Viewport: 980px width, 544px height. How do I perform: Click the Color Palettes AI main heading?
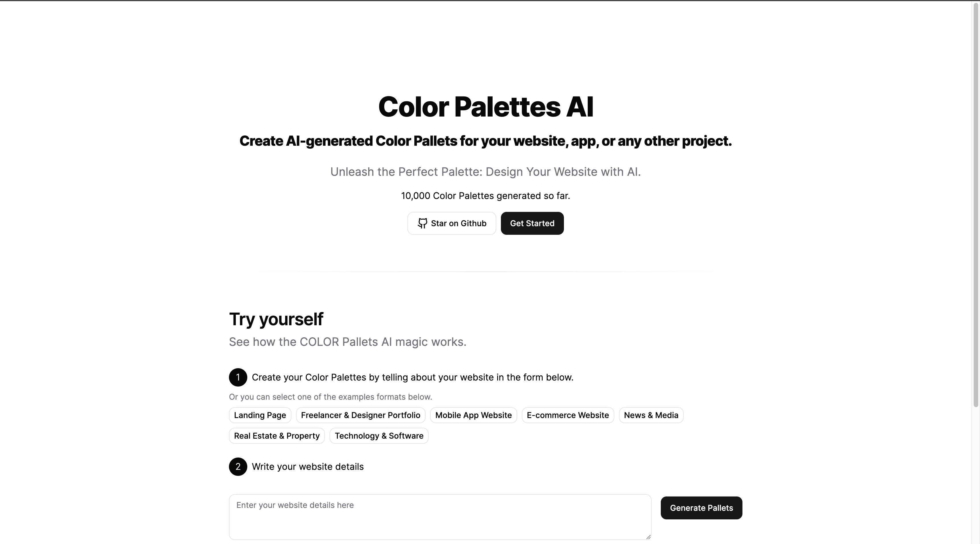tap(485, 107)
